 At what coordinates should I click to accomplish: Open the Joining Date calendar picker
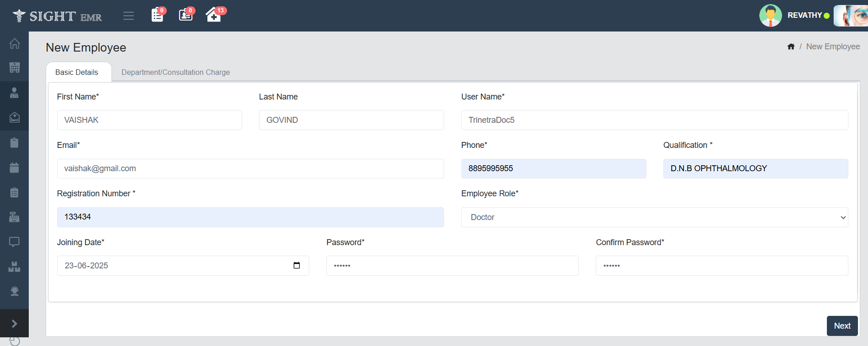pos(296,266)
